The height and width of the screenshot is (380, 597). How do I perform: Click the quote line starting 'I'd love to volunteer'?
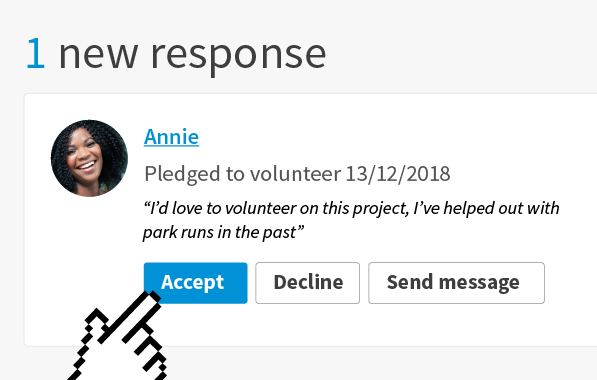click(351, 209)
